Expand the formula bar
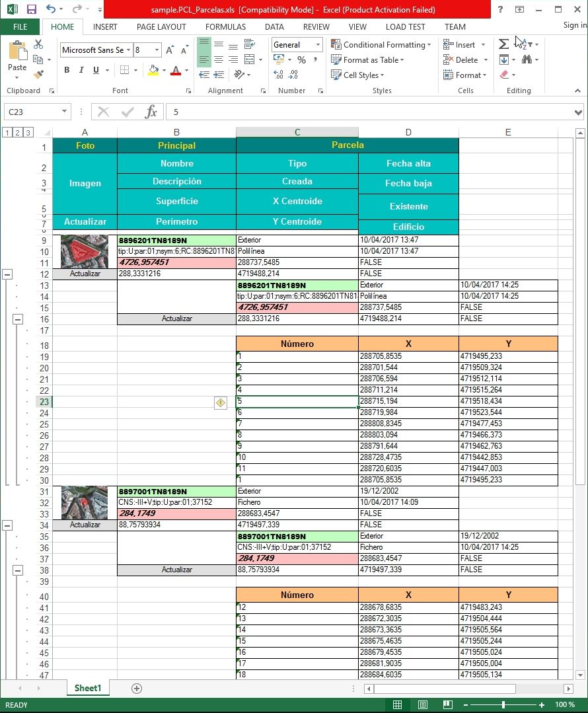 (578, 112)
